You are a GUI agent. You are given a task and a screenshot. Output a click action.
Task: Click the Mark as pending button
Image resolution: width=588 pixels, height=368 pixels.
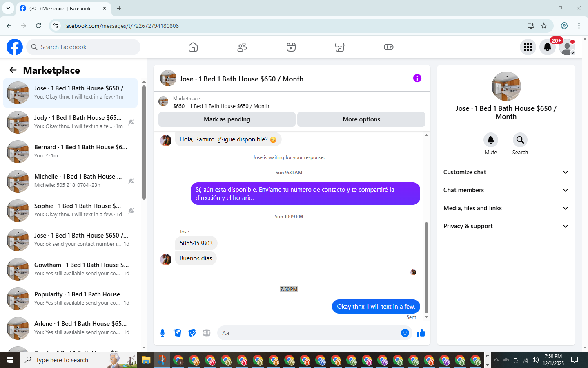(x=227, y=119)
